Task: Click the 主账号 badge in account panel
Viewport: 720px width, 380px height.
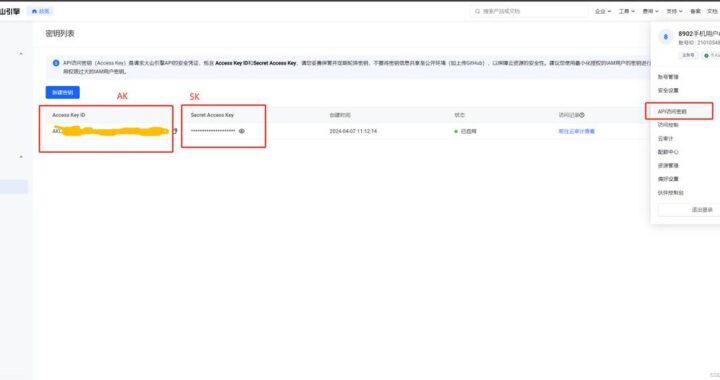Action: 688,55
